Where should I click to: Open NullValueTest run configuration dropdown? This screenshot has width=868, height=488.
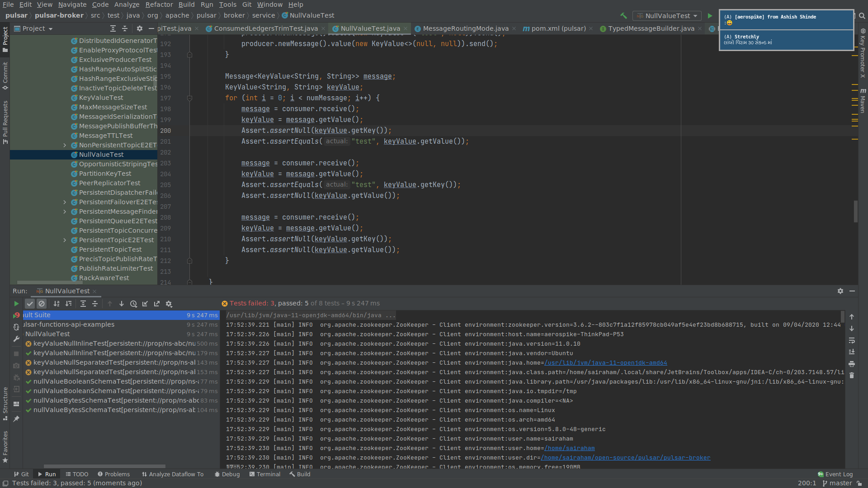(667, 16)
